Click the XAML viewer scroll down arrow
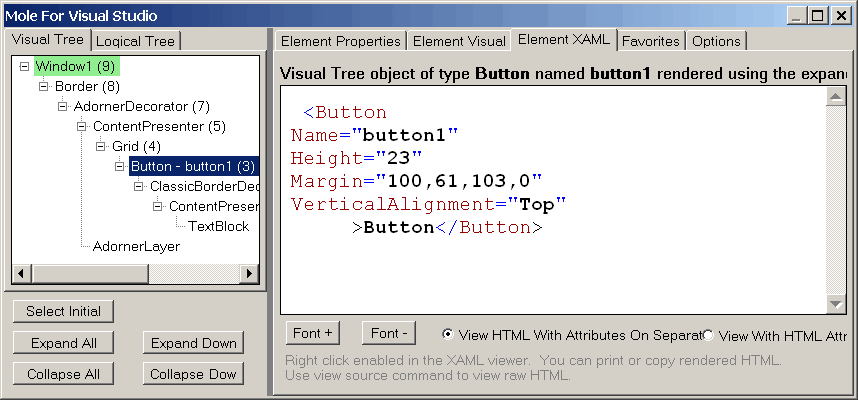This screenshot has width=858, height=400. tap(836, 303)
